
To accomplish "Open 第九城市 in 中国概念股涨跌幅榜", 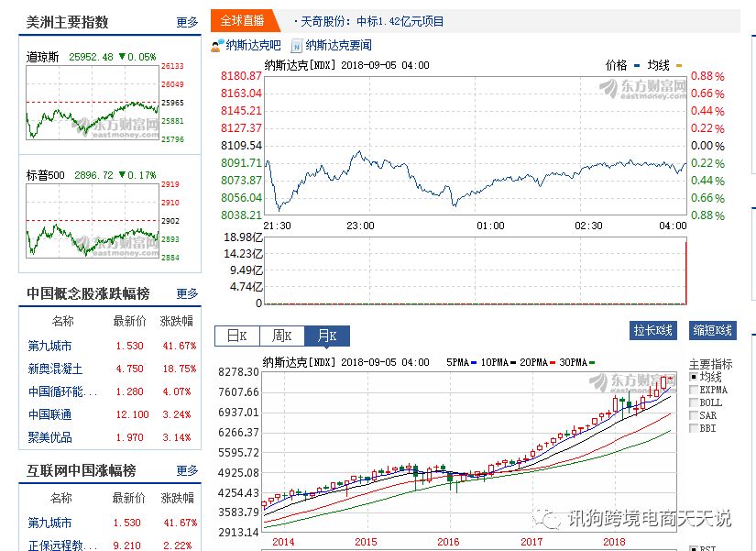I will [49, 346].
